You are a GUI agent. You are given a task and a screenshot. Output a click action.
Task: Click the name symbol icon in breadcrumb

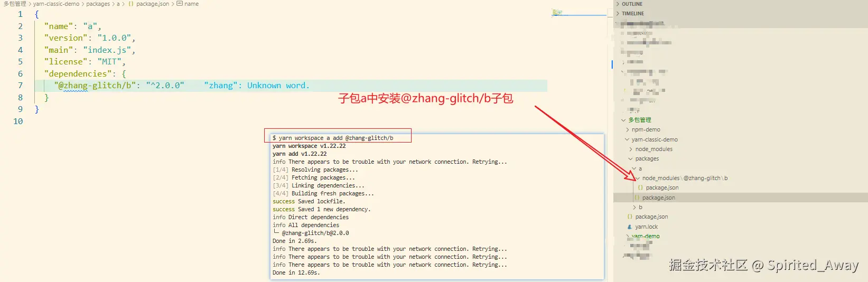click(180, 4)
